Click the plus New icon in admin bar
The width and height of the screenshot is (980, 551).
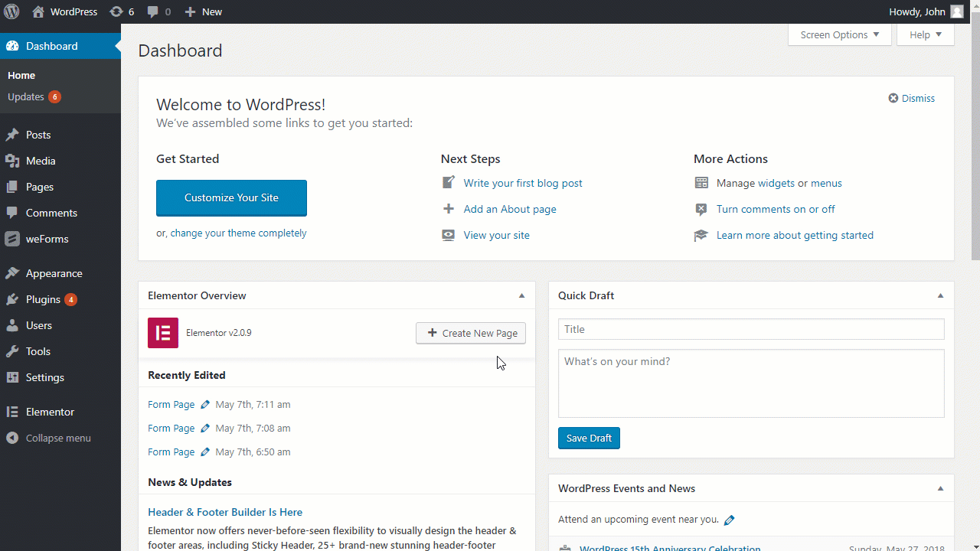(190, 11)
